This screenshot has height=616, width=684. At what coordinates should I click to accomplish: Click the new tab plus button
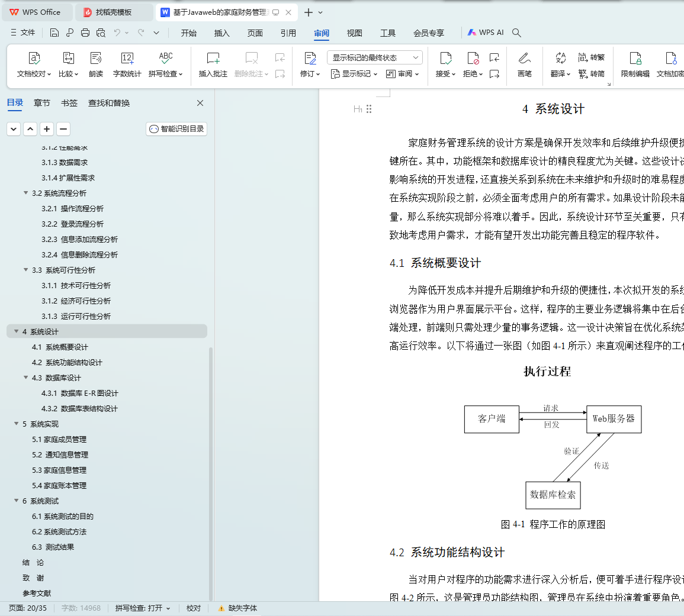[x=309, y=12]
